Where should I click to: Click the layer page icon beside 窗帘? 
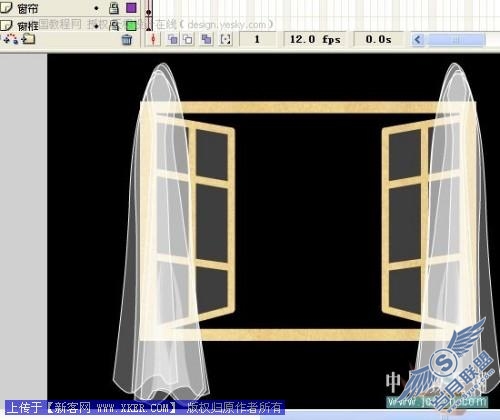[x=7, y=8]
